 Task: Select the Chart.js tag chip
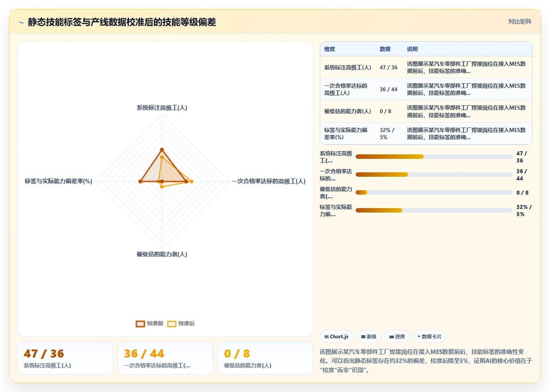336,337
